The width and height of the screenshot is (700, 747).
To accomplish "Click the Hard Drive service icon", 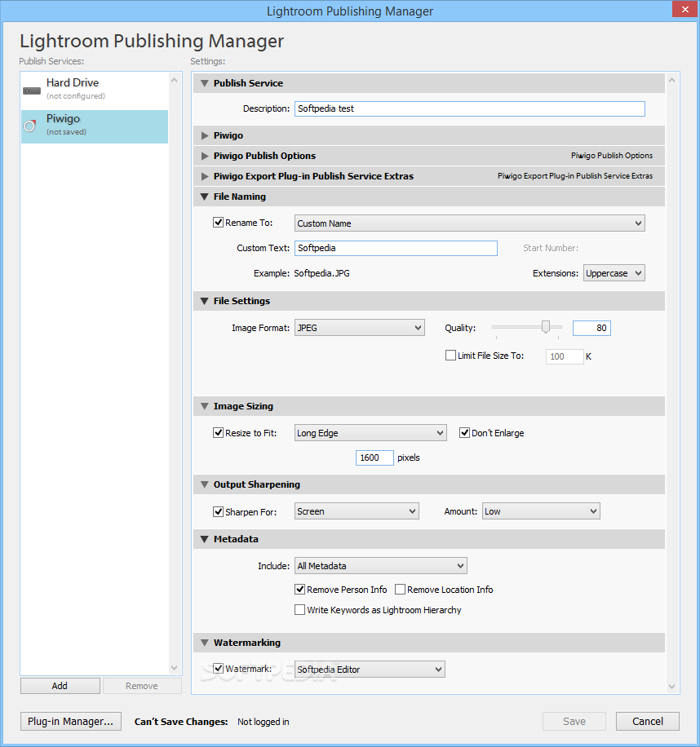I will (32, 91).
